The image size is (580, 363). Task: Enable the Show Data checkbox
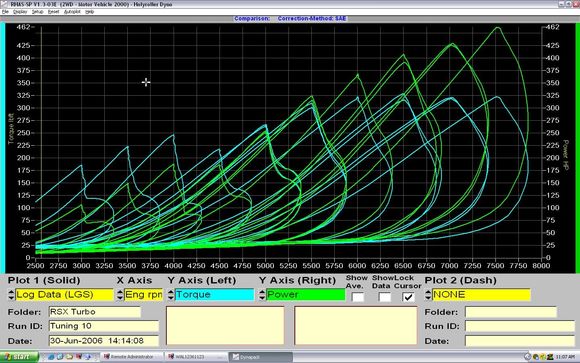[x=385, y=297]
